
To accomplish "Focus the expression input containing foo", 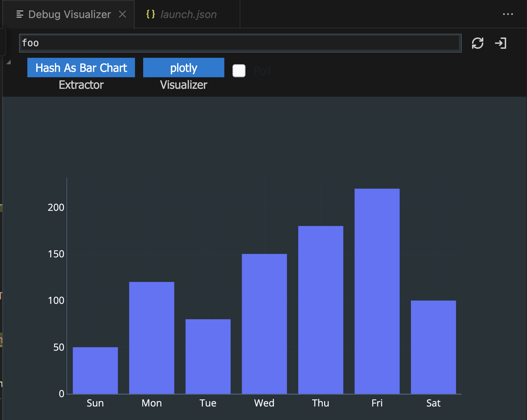I will pyautogui.click(x=240, y=43).
